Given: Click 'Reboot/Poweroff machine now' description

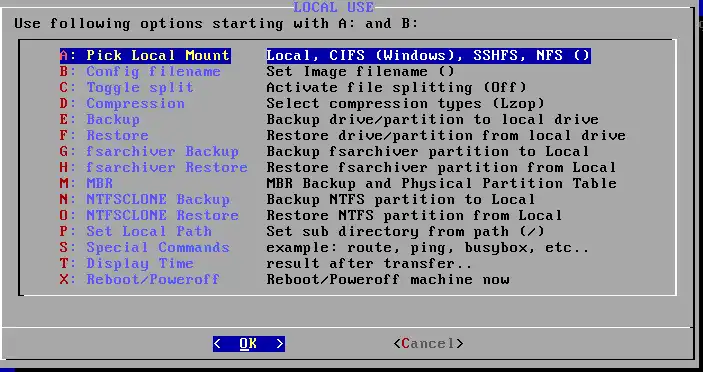Looking at the screenshot, I should pos(388,279).
